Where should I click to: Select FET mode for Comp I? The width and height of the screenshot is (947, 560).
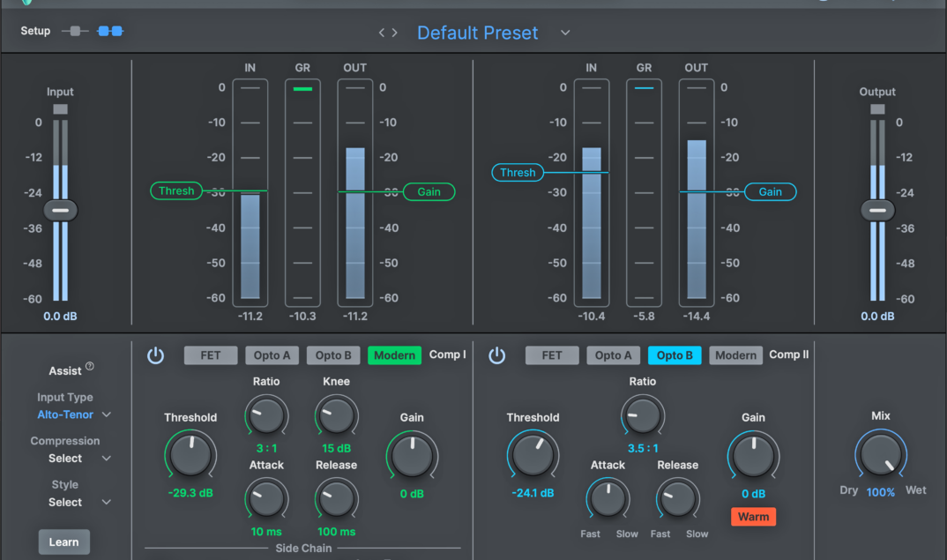point(210,355)
